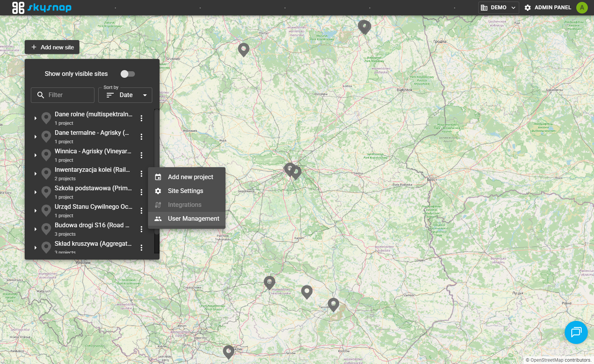Choose Add new project from menu
The width and height of the screenshot is (594, 364).
coord(187,177)
